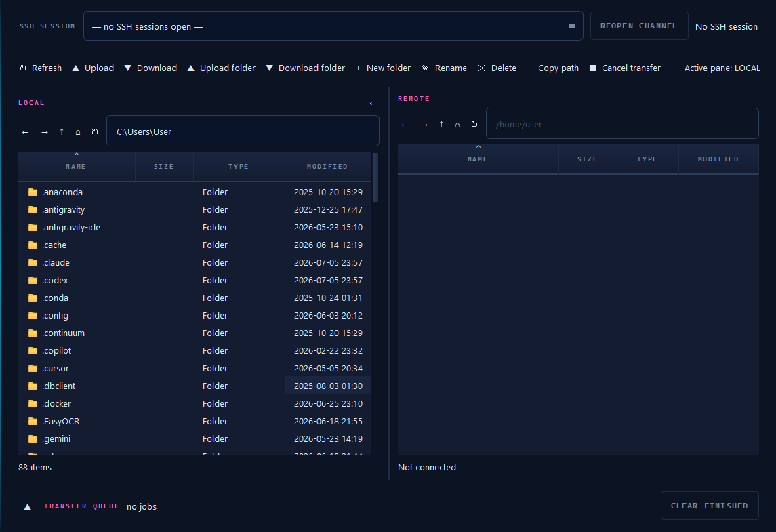Sort local files by Name column
Screen dimensions: 776x532
(76, 167)
